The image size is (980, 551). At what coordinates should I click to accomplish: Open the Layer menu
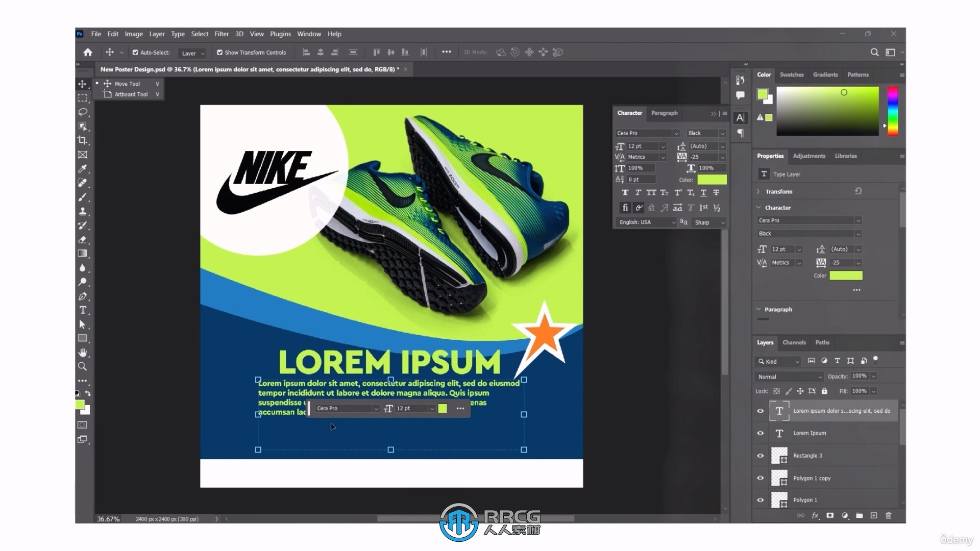157,34
